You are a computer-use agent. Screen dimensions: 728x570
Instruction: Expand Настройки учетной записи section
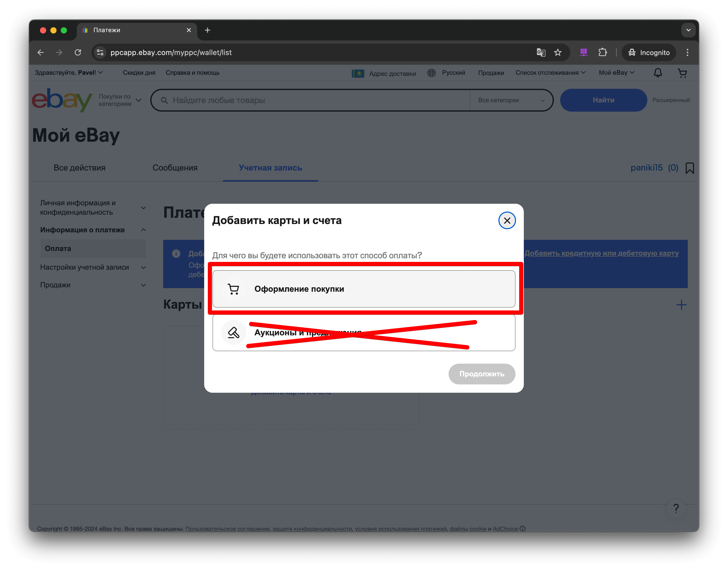tap(93, 267)
